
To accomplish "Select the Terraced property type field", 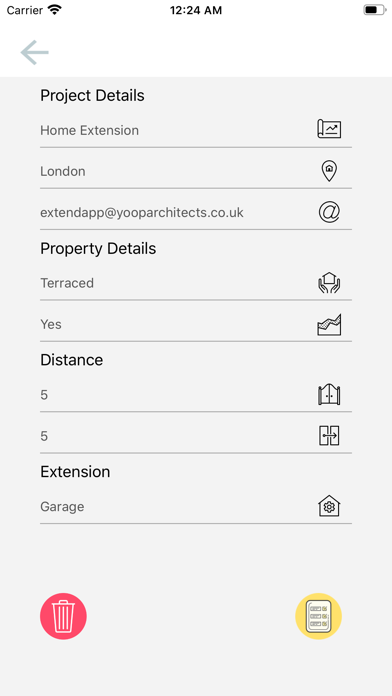I will [x=196, y=283].
